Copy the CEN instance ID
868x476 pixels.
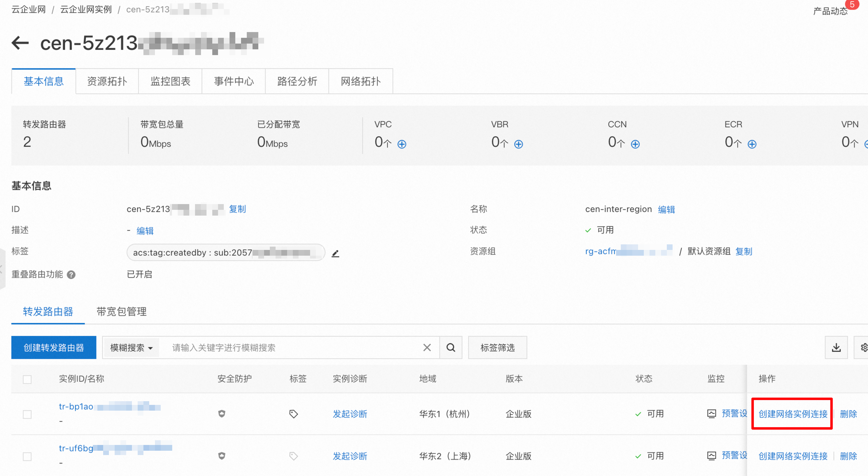pyautogui.click(x=237, y=209)
